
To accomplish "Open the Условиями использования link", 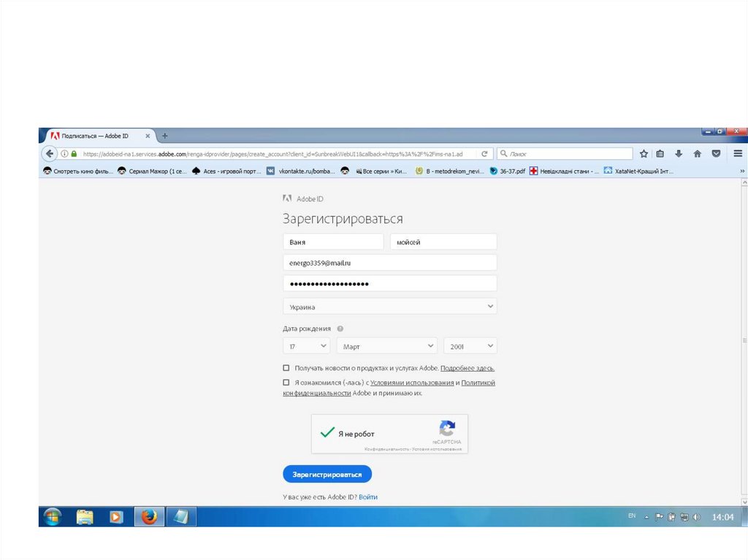I will coord(412,383).
